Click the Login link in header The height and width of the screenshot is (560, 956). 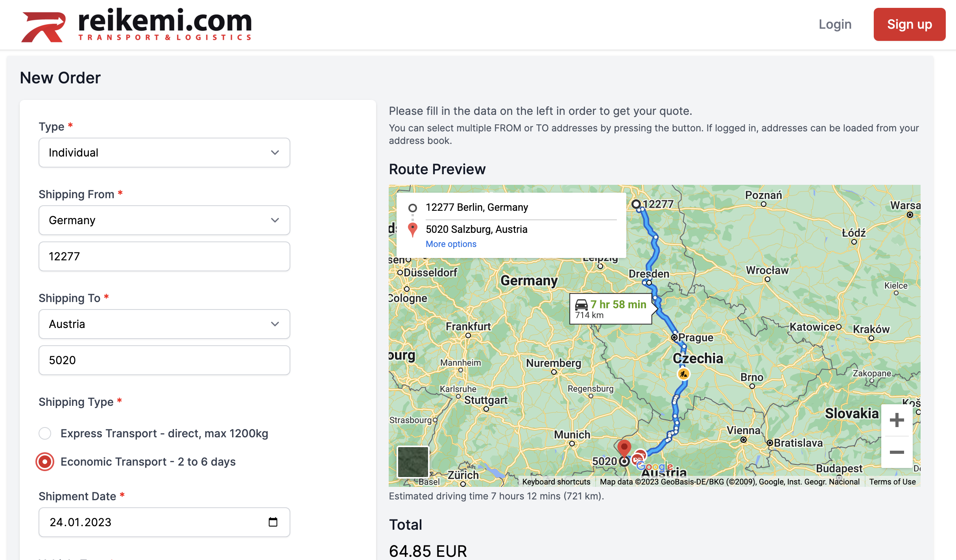[835, 24]
